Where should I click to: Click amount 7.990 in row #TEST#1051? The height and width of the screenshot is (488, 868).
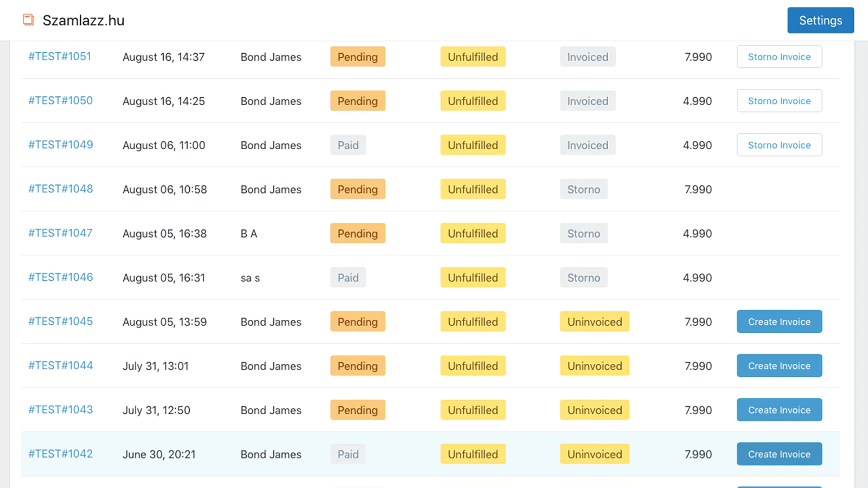tap(698, 57)
